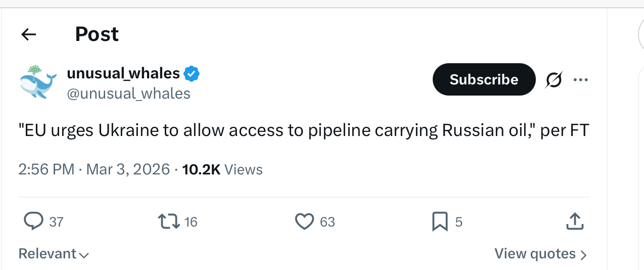644x270 pixels.
Task: Click the 10.2K Views count
Action: click(222, 169)
